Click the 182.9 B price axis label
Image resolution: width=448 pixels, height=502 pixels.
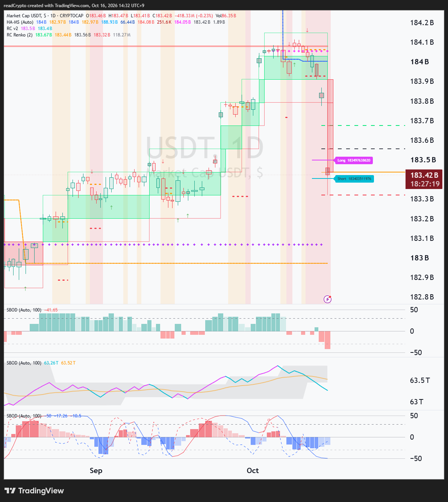coord(422,278)
